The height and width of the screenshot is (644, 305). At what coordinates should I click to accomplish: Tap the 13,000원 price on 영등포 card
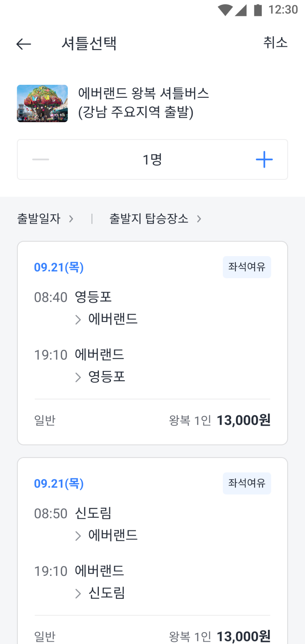pyautogui.click(x=243, y=420)
